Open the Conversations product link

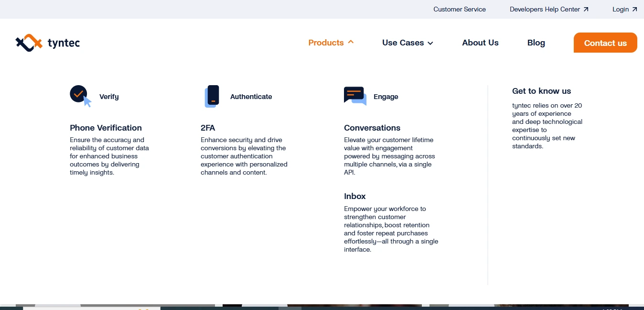(x=372, y=128)
